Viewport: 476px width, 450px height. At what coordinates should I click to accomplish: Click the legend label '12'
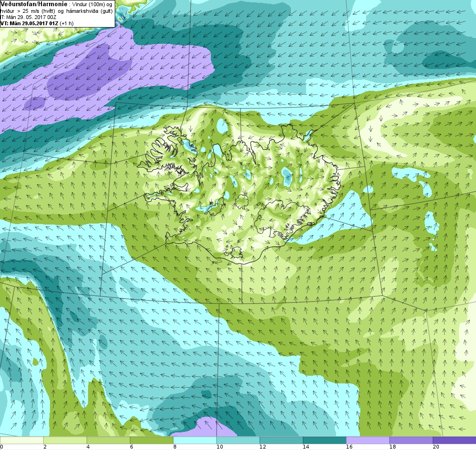coord(263,447)
